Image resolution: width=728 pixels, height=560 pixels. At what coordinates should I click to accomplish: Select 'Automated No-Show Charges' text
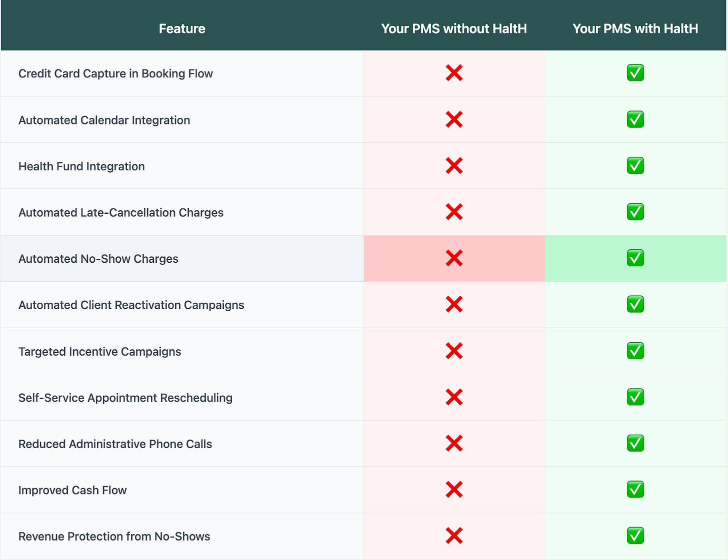[98, 259]
